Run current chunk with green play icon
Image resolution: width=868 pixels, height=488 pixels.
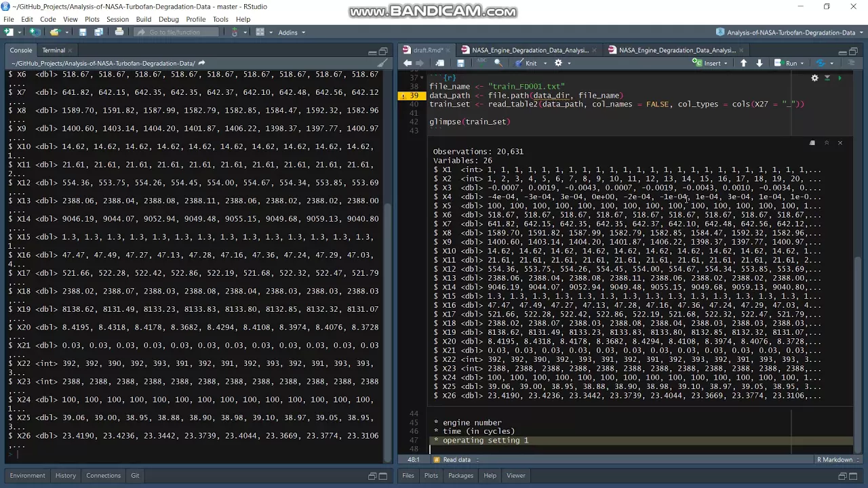(840, 78)
